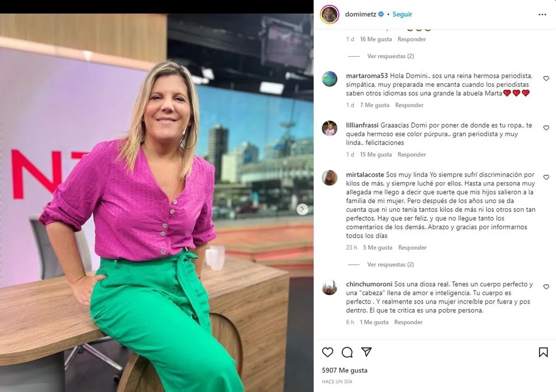
Task: Open martaroma53 username link
Action: [x=367, y=76]
